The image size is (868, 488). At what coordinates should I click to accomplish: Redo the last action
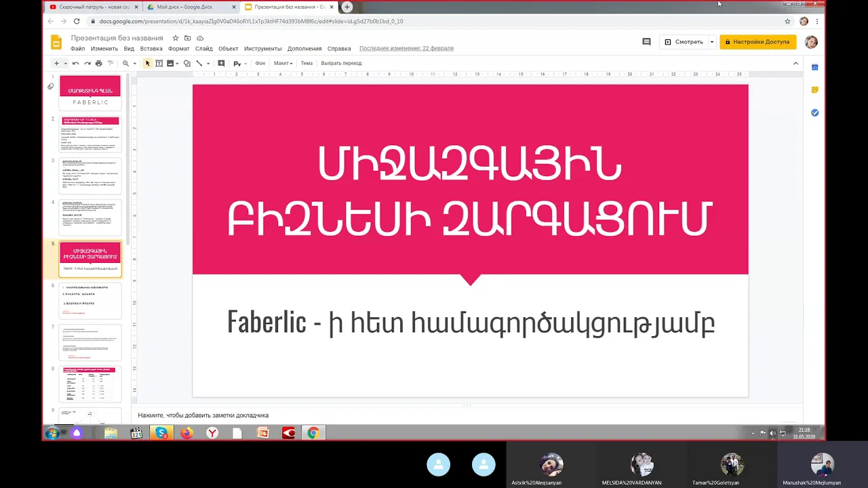[x=87, y=63]
